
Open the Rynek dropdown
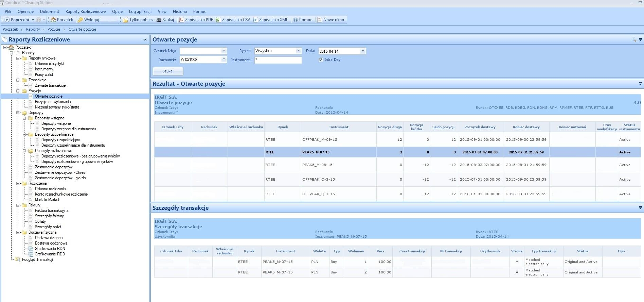[x=298, y=51]
